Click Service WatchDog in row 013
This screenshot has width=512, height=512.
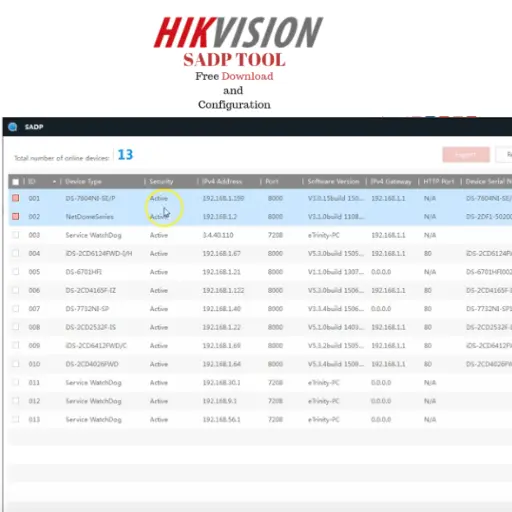coord(93,419)
